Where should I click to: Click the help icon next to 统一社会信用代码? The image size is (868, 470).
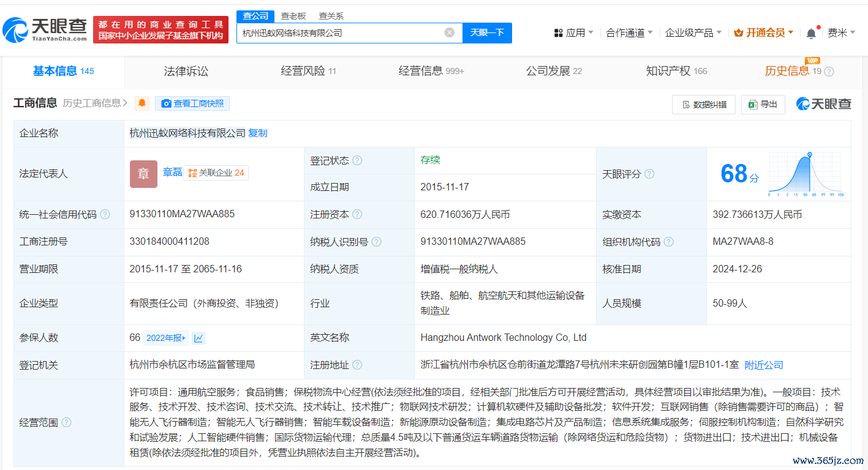pos(105,215)
